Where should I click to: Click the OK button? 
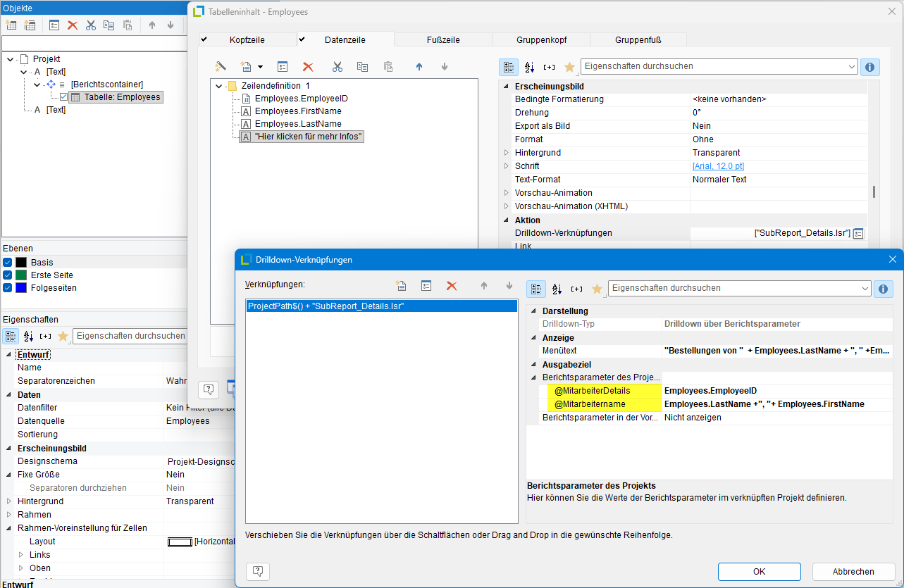pos(759,571)
